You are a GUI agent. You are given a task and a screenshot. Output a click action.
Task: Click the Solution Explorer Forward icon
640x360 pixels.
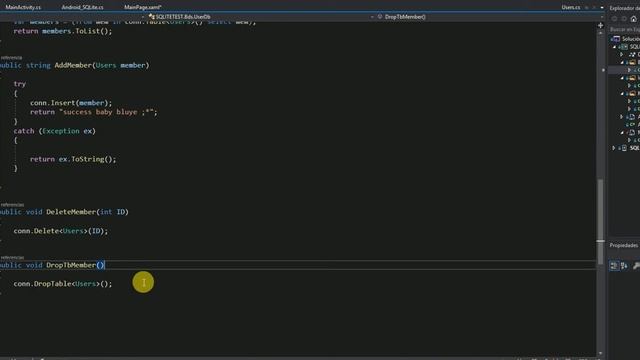(624, 19)
